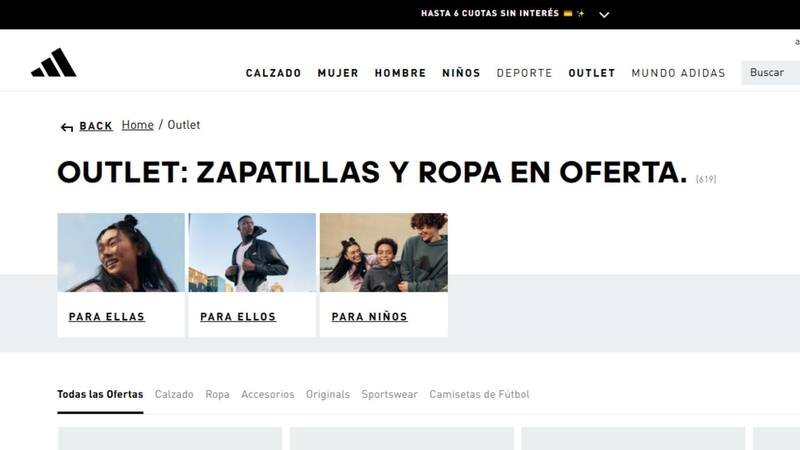Click the Adidas logo
This screenshot has width=800, height=450.
click(54, 63)
